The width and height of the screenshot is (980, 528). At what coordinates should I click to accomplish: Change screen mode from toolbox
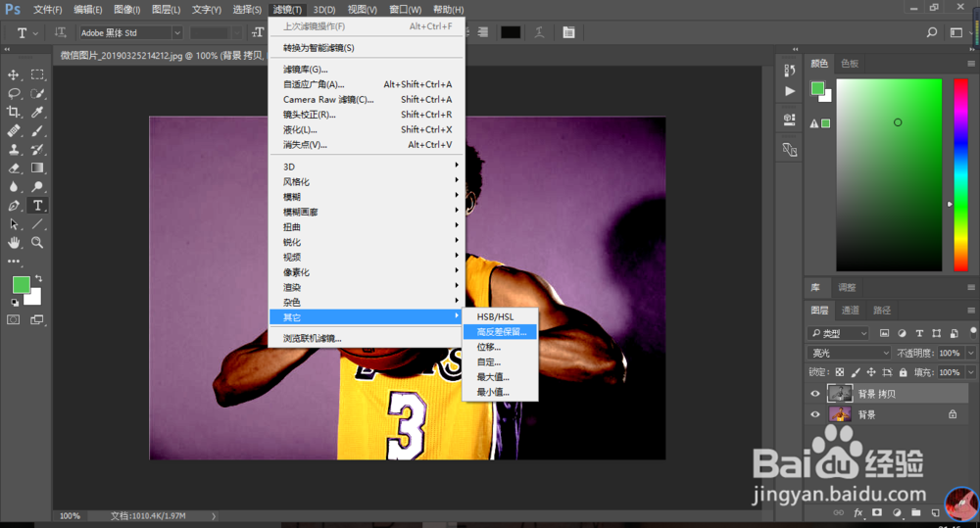tap(37, 320)
